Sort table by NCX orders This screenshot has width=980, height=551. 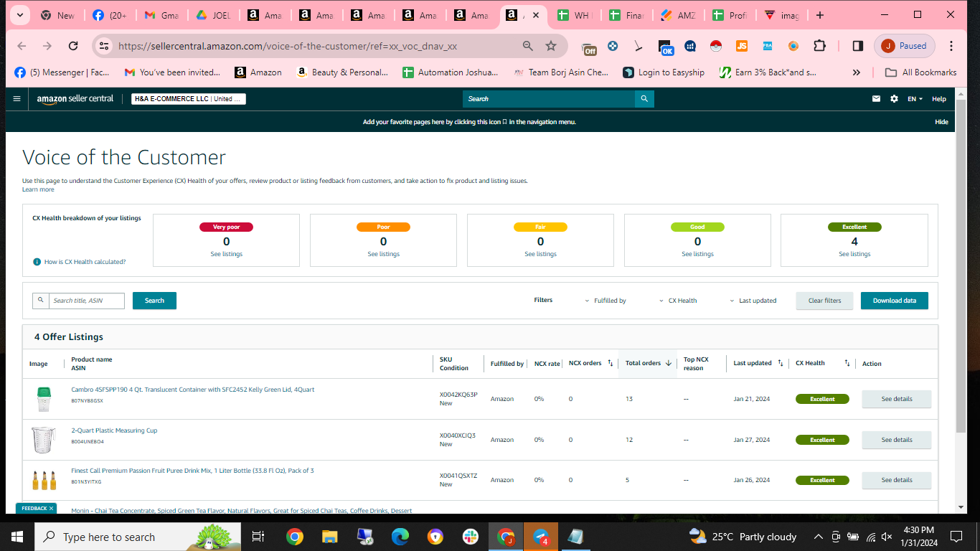[611, 363]
